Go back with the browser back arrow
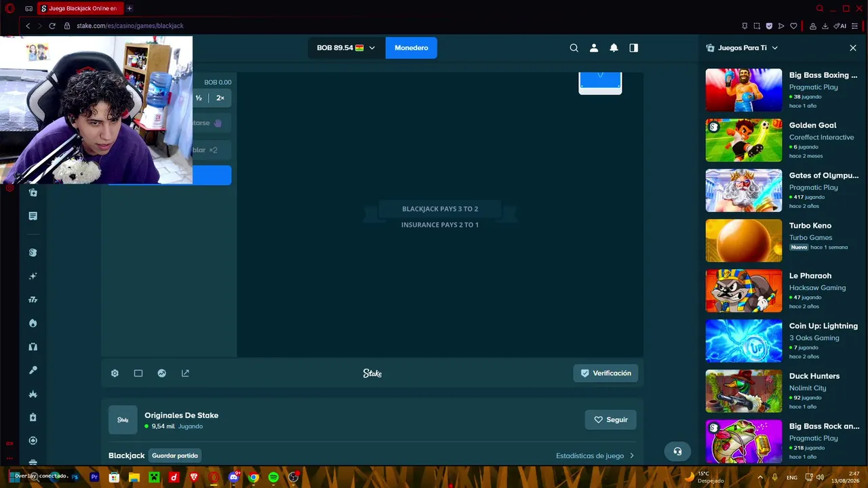 pos(28,26)
